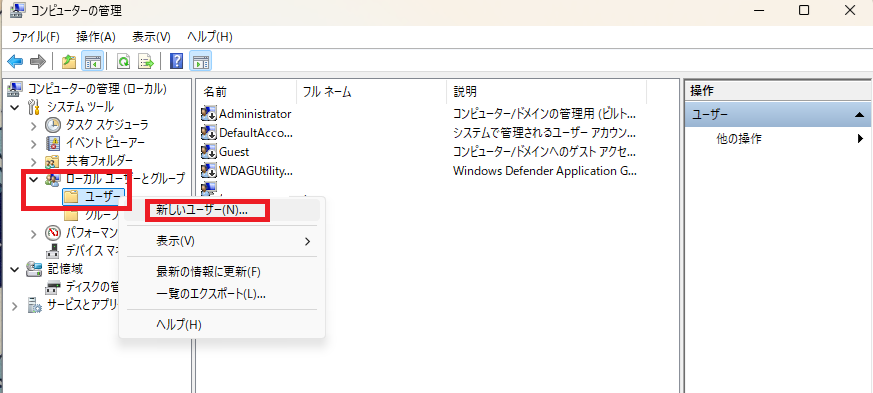Select the Guest row name
This screenshot has height=393, width=873.
[234, 151]
